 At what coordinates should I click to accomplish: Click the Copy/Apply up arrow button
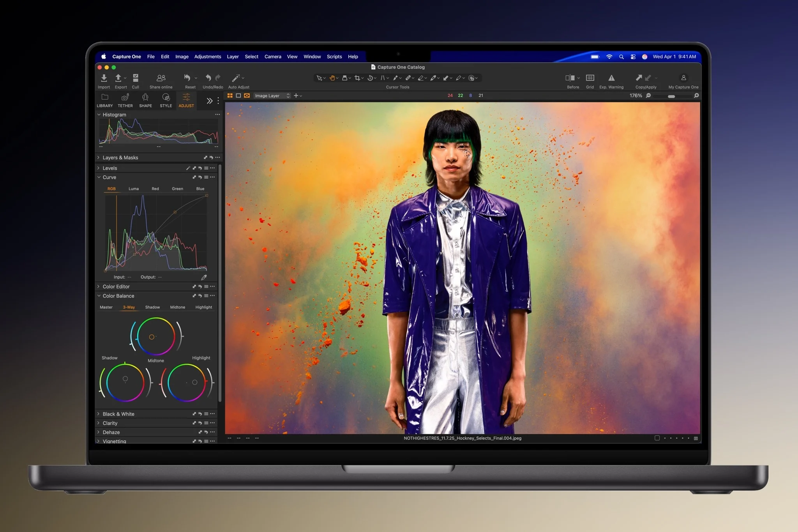point(639,78)
